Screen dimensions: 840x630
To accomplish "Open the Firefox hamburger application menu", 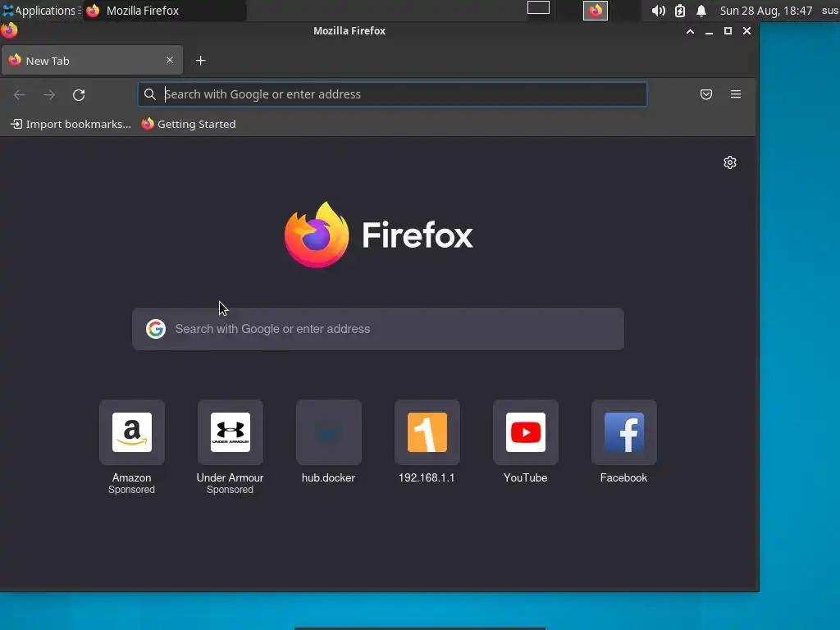I will (x=736, y=94).
